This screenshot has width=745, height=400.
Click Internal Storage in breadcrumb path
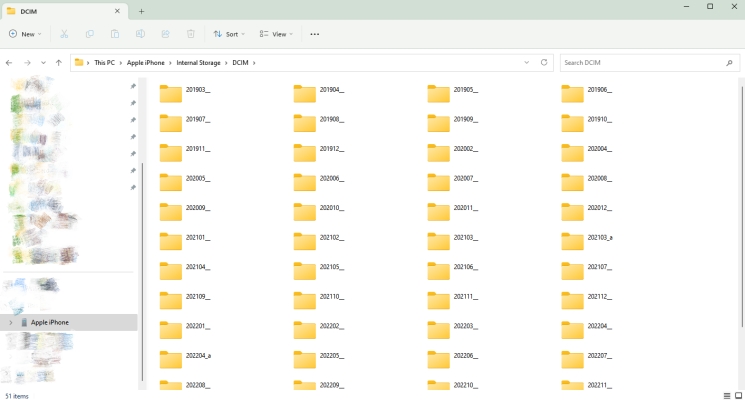tap(196, 62)
